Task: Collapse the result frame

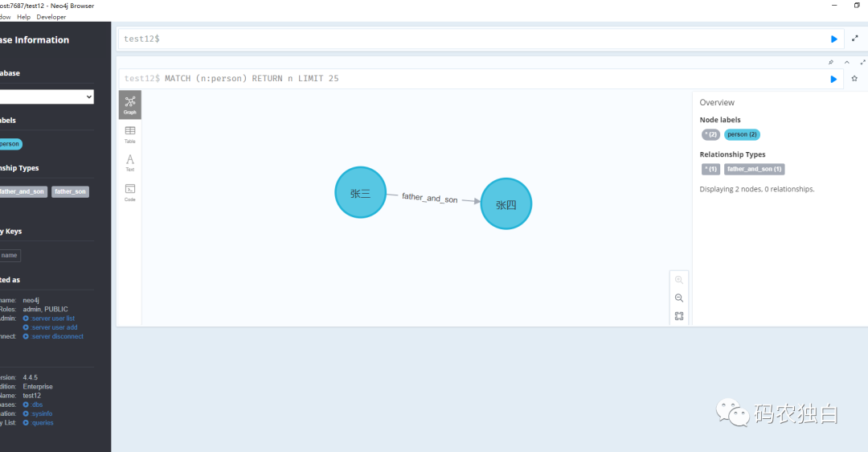Action: point(847,62)
